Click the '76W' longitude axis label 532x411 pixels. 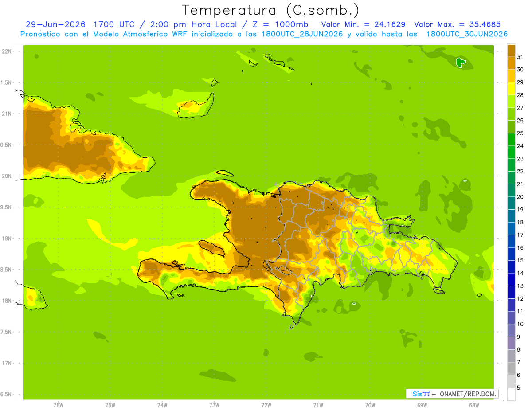tap(58, 405)
